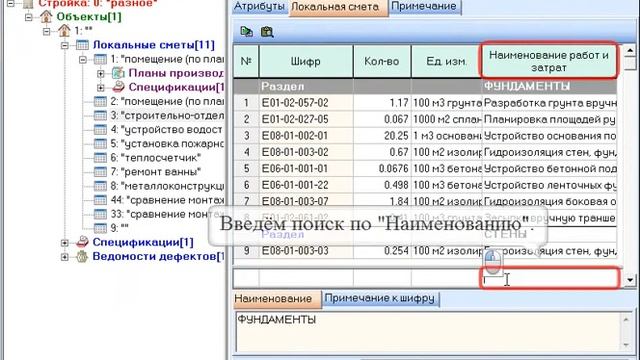Screen dimensions: 640x360
Task: Expand the Планы производ node
Action: coord(101,73)
